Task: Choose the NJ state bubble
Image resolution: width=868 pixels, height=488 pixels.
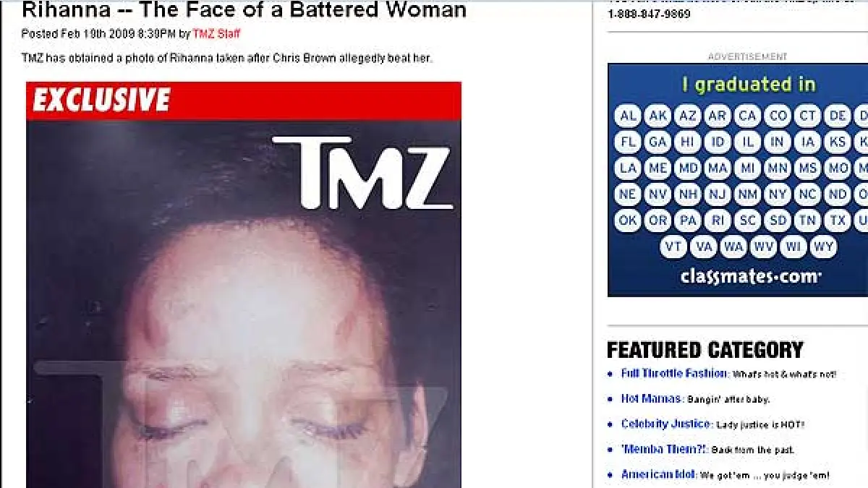Action: point(718,194)
